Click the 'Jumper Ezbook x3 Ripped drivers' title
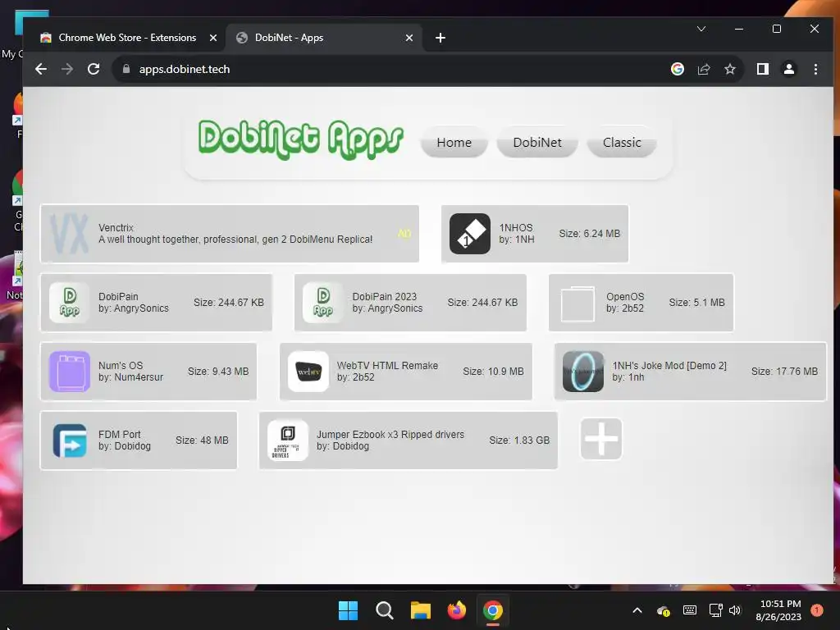 [390, 435]
